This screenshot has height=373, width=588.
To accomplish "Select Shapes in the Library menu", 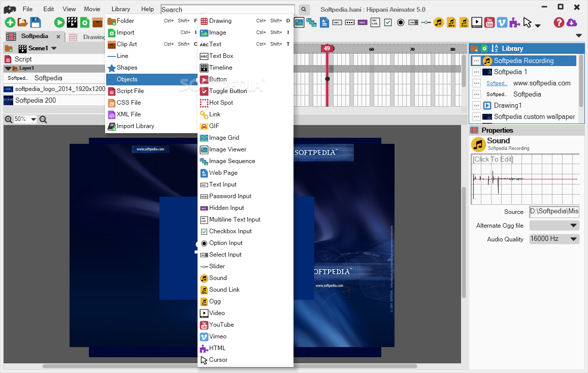I will [151, 68].
